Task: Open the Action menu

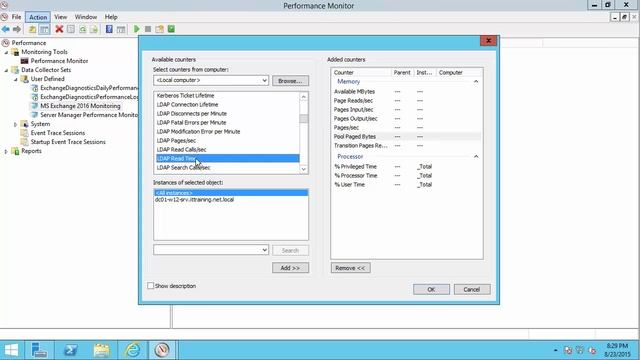Action: (38, 17)
